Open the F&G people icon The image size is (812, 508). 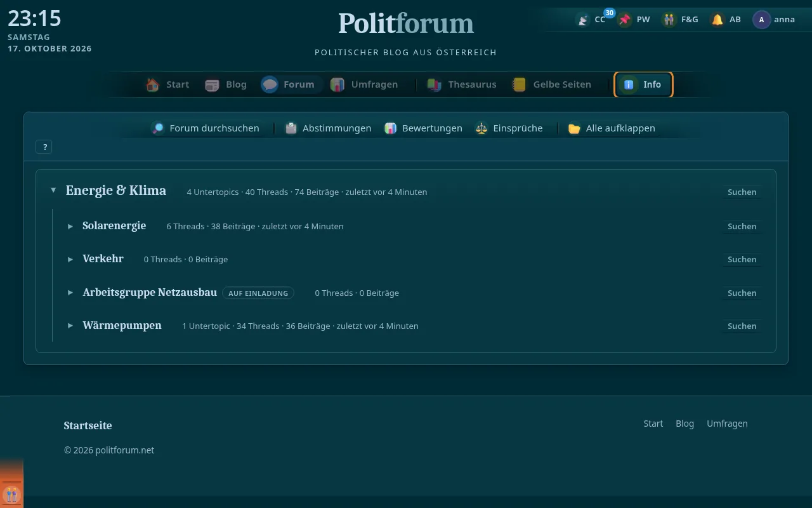[x=669, y=20]
